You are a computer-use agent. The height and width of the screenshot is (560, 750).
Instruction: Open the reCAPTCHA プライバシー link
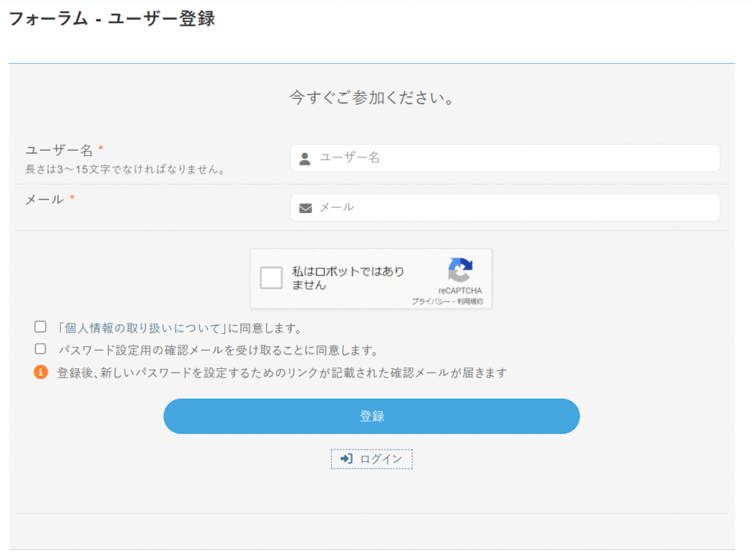(431, 302)
